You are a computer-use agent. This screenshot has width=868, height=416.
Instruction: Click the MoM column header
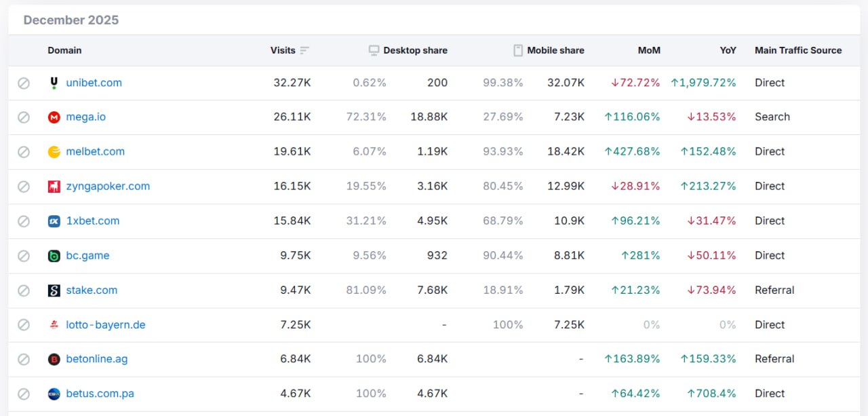click(x=649, y=50)
